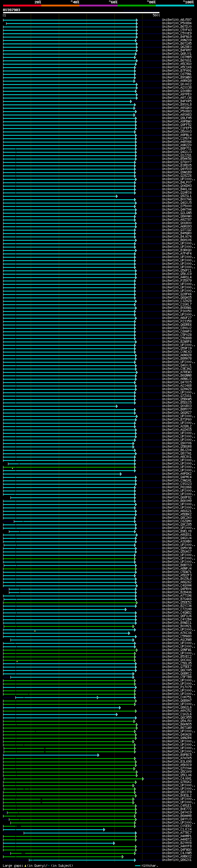This screenshot has height=868, width=197.
Task: Click the orange ~40% identity legend bar
Action: pos(60,6)
